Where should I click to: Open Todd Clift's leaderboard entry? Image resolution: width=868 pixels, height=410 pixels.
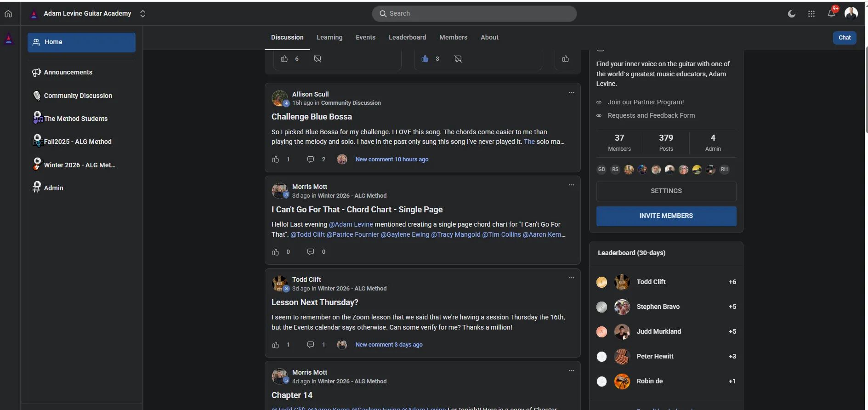(666, 282)
